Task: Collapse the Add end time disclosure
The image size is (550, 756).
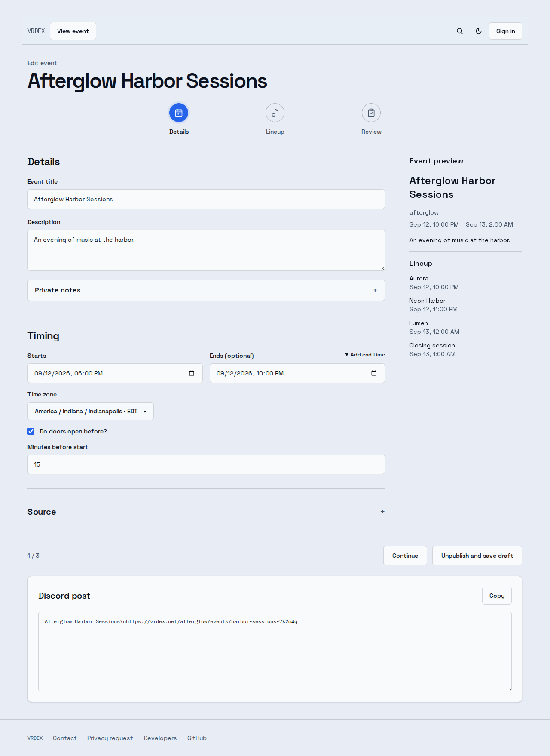Action: (365, 355)
